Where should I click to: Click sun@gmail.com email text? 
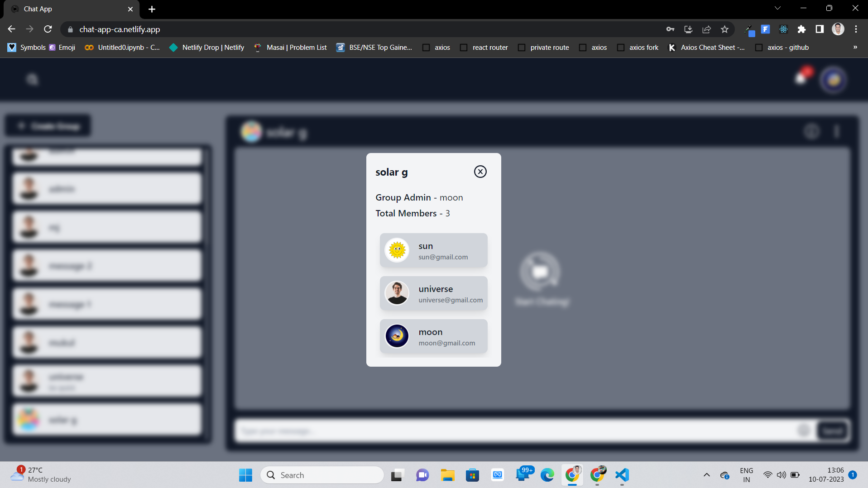coord(443,257)
